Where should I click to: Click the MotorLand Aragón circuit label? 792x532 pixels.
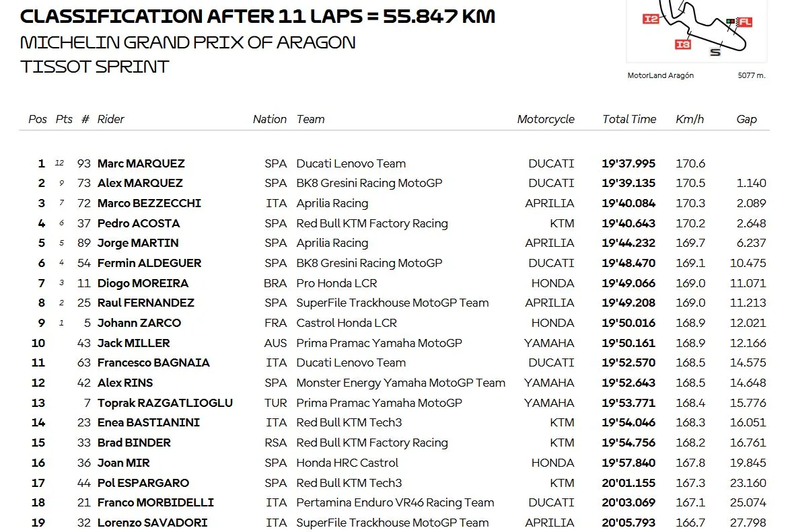coord(660,75)
